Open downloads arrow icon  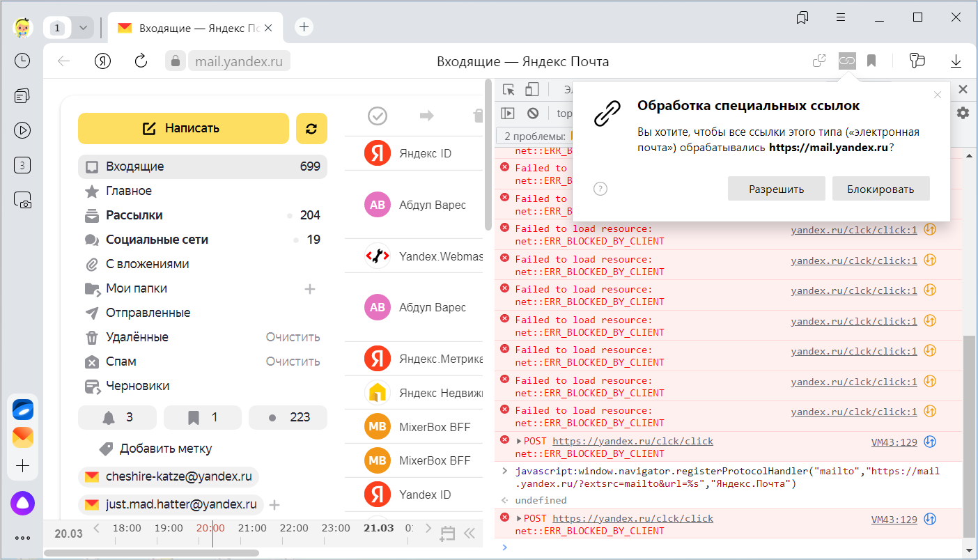[956, 61]
